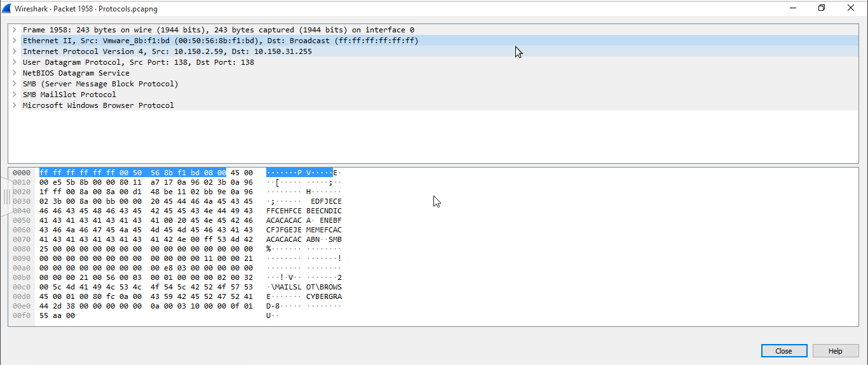Click ASCII text "CYBERGRA"
The height and width of the screenshot is (365, 868).
pyautogui.click(x=324, y=296)
